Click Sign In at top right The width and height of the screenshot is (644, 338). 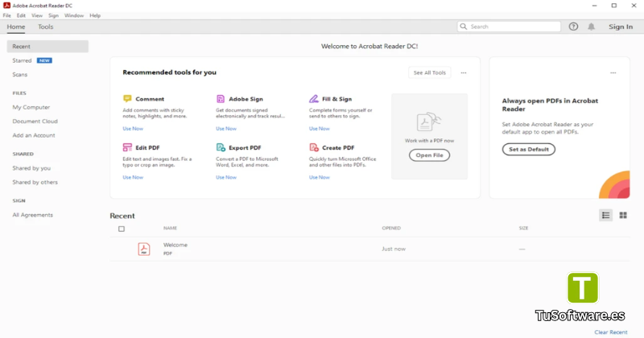621,27
